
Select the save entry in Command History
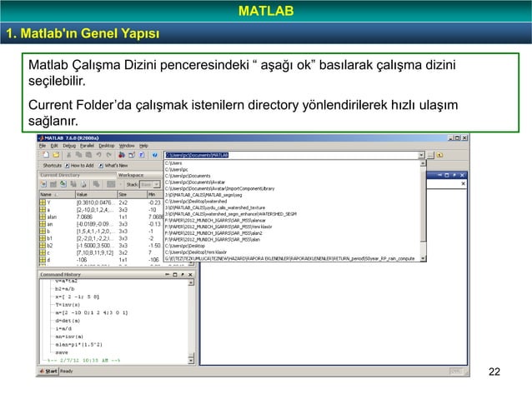point(62,352)
